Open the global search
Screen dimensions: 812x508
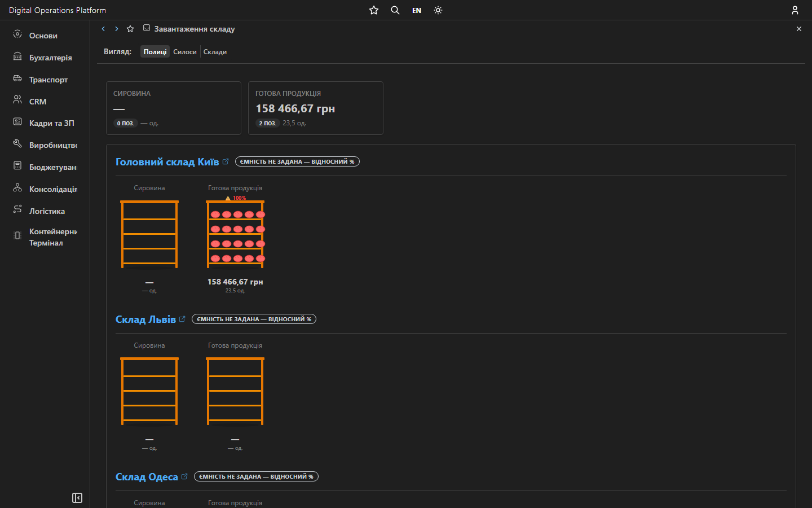point(395,10)
